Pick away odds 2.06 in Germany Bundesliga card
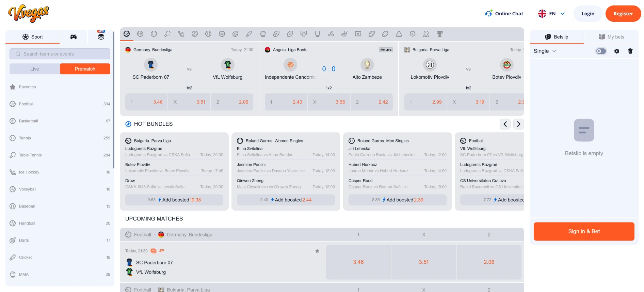 point(232,102)
